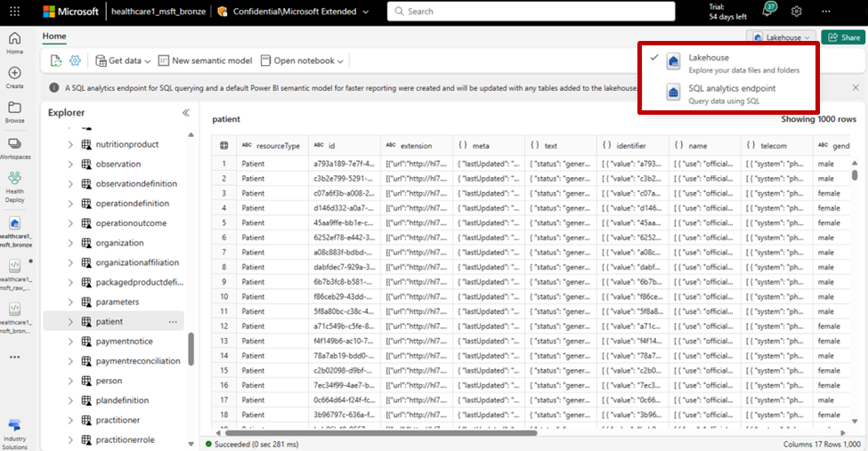Open the app launcher waffle icon

point(15,11)
